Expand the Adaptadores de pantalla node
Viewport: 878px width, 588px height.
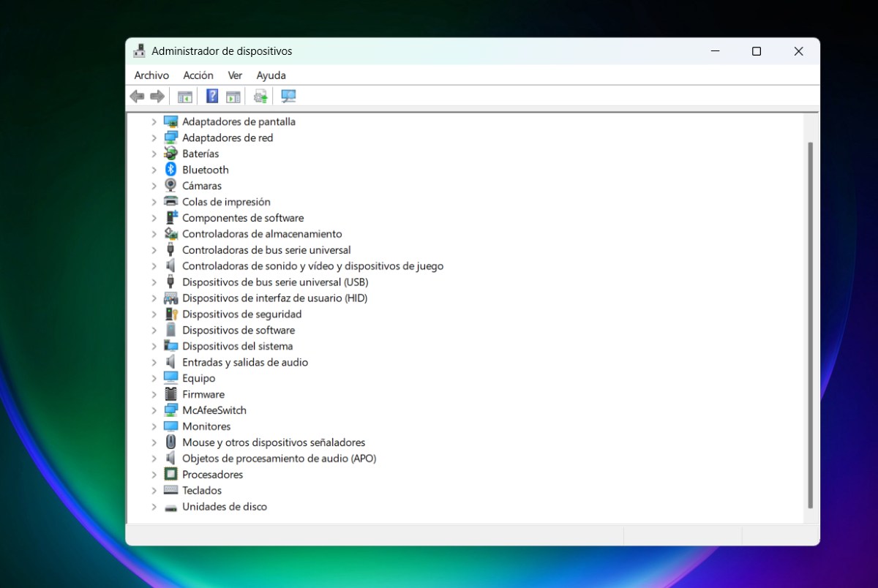tap(154, 121)
